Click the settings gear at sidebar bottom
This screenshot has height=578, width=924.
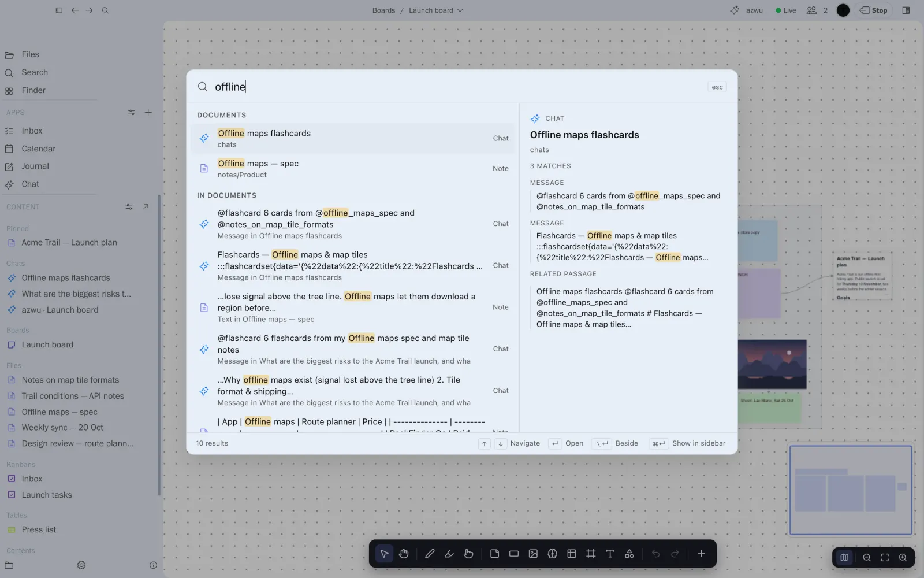[81, 565]
